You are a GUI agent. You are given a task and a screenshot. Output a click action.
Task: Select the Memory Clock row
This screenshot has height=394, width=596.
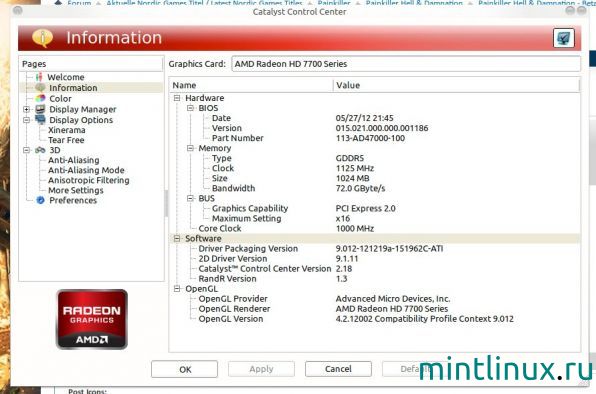[375, 168]
